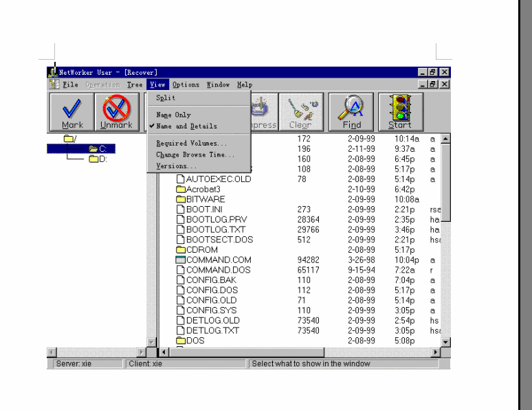Select the D: drive in tree
Image resolution: width=532 pixels, height=410 pixels.
pyautogui.click(x=98, y=159)
